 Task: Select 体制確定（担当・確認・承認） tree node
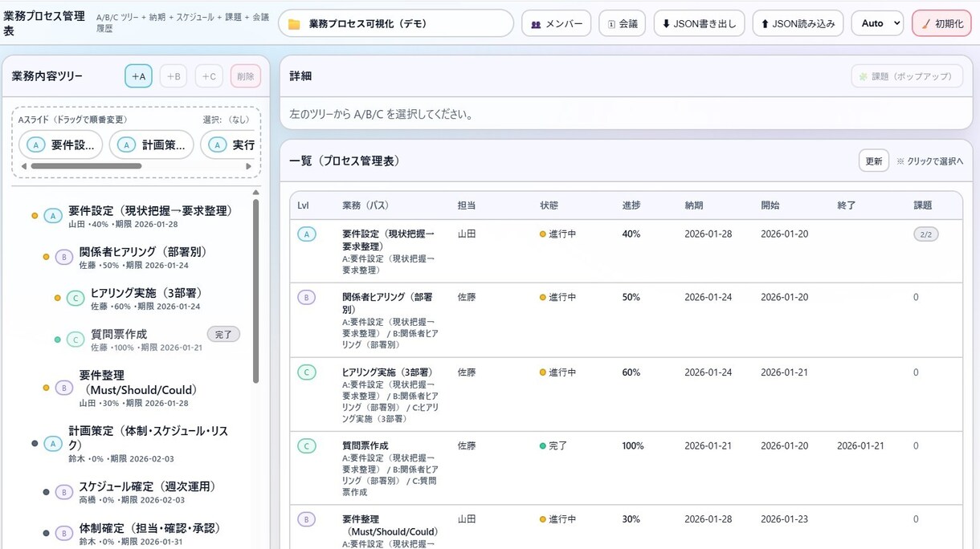(x=149, y=528)
